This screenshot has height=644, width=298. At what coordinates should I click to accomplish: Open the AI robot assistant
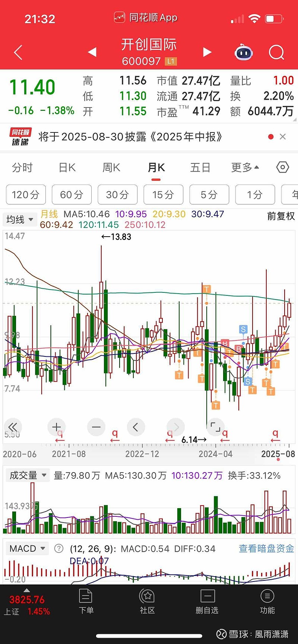point(244,52)
